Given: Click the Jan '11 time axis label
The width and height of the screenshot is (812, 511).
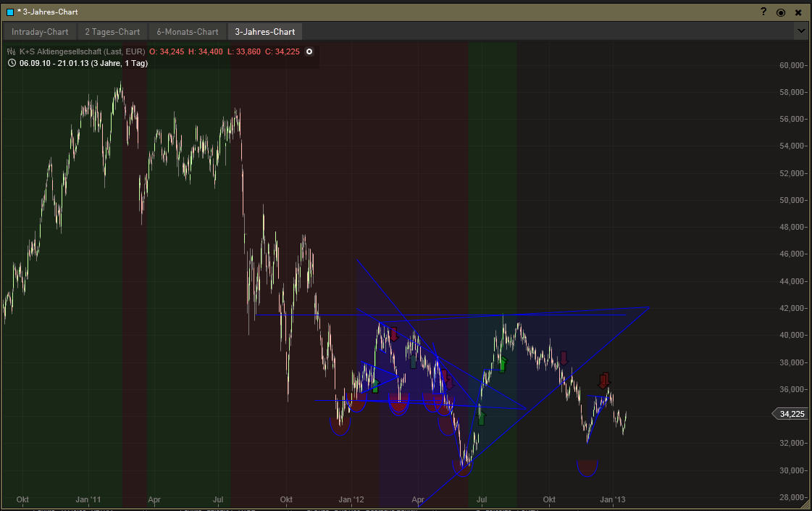Looking at the screenshot, I should tap(88, 499).
